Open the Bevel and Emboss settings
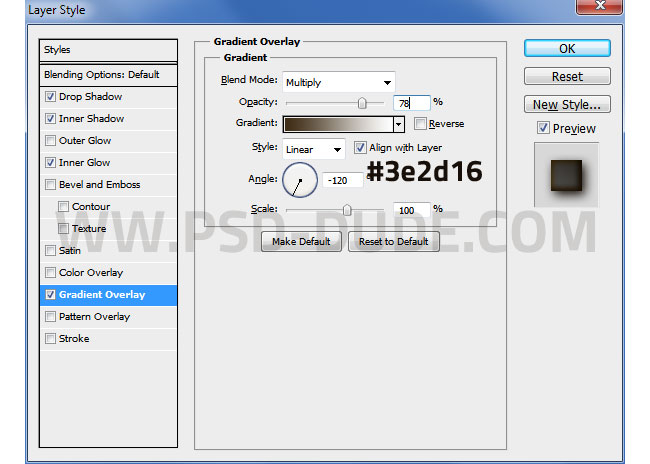The width and height of the screenshot is (650, 464). (99, 185)
